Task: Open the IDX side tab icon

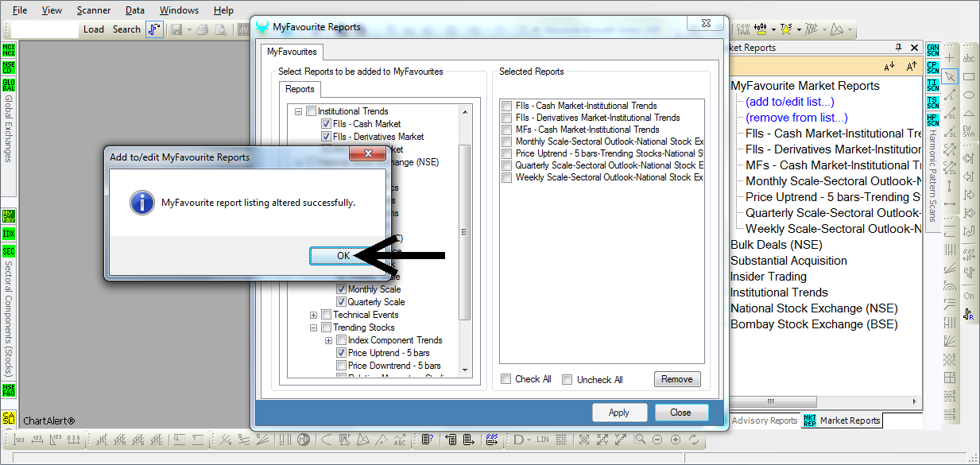Action: click(x=9, y=234)
